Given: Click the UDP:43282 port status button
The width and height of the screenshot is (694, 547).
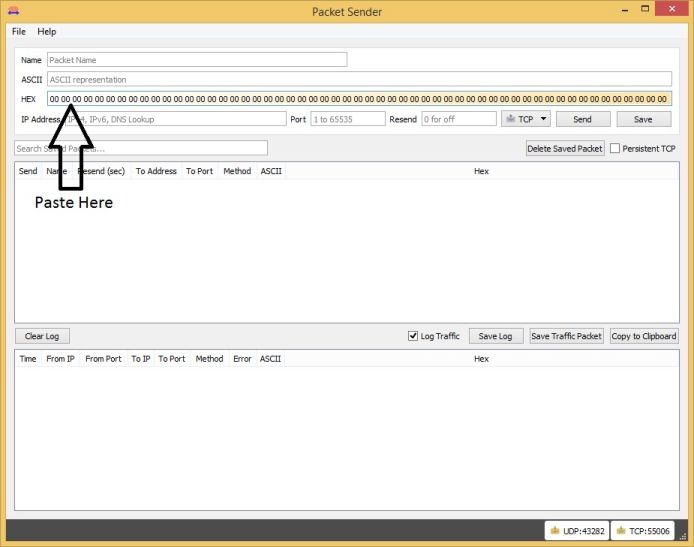Looking at the screenshot, I should point(575,530).
